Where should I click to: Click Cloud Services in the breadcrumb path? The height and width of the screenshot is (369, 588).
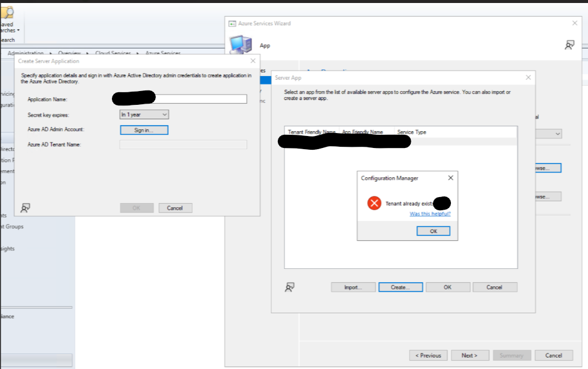(113, 53)
